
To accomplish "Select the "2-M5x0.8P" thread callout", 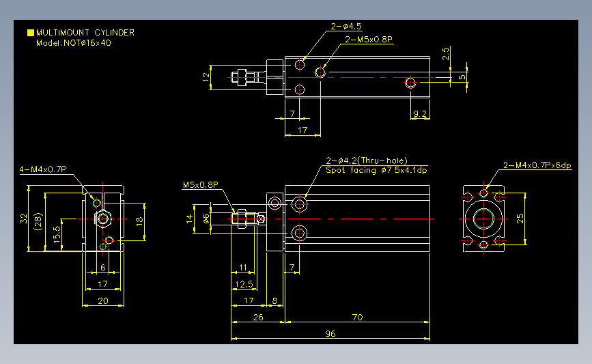I will tap(369, 40).
